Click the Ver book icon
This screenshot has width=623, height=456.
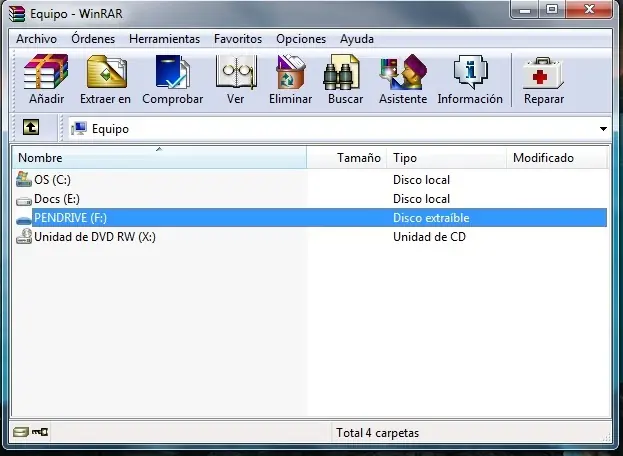pyautogui.click(x=236, y=72)
